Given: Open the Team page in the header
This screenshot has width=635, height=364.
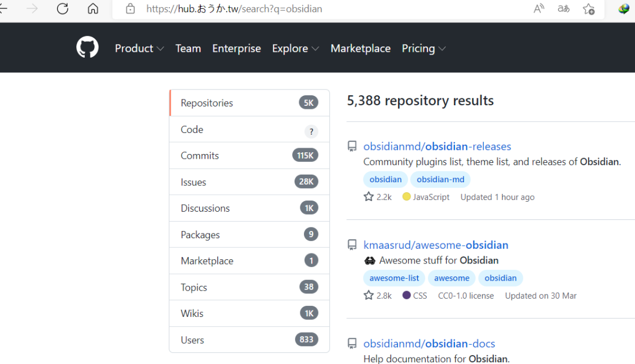Looking at the screenshot, I should click(188, 49).
